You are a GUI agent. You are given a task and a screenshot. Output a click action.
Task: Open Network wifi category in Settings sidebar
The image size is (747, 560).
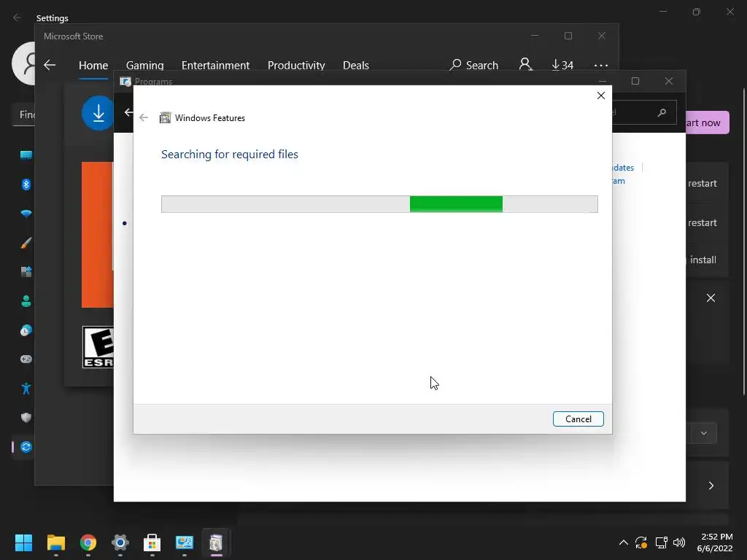(x=26, y=214)
